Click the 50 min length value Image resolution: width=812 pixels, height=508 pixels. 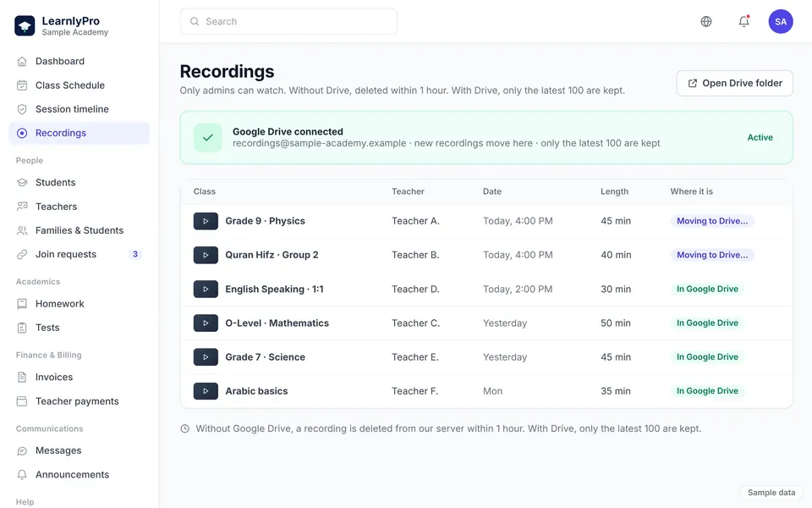(616, 323)
